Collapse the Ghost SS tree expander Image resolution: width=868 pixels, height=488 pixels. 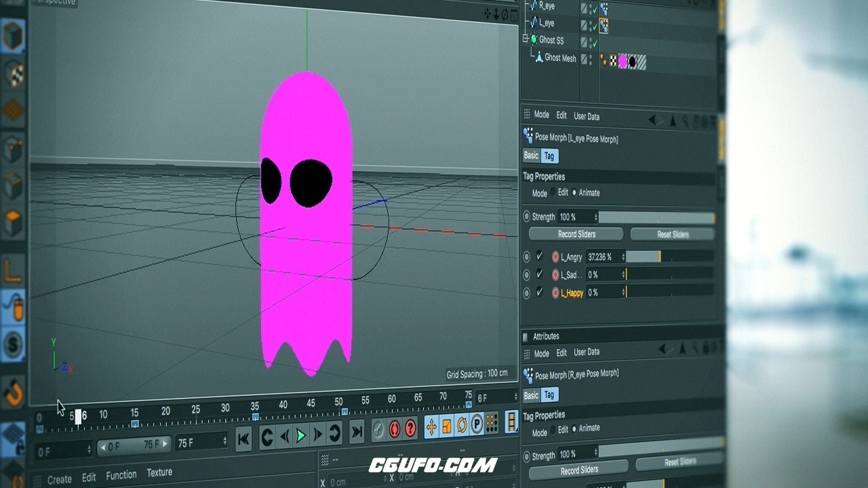pyautogui.click(x=526, y=39)
